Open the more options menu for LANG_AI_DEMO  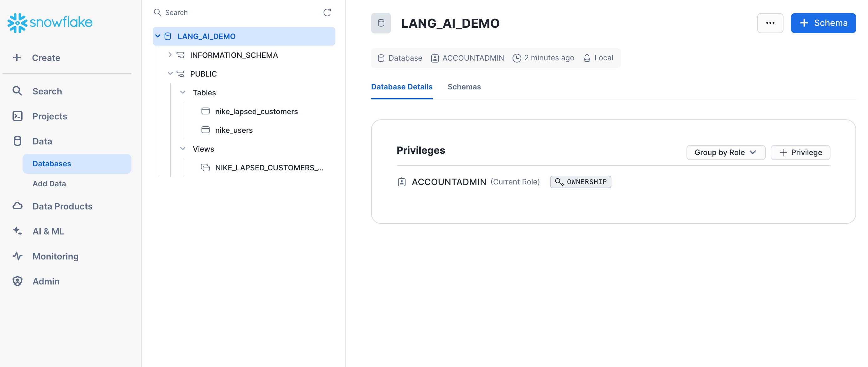pos(770,23)
